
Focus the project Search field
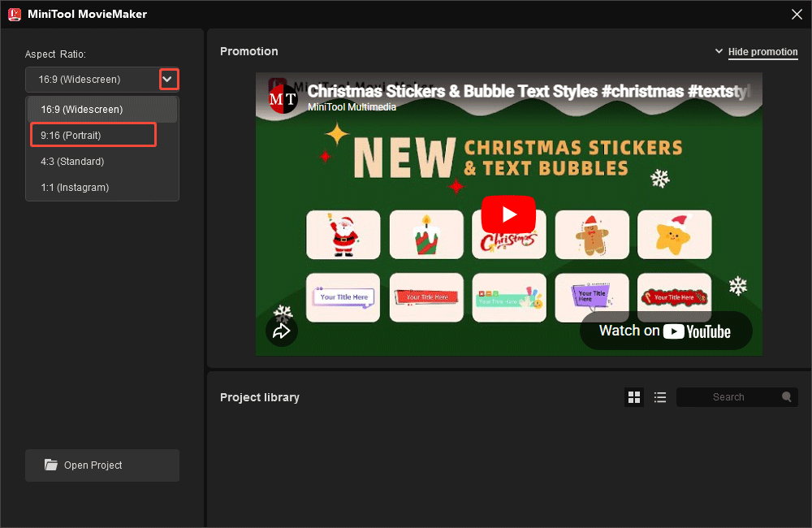point(737,397)
